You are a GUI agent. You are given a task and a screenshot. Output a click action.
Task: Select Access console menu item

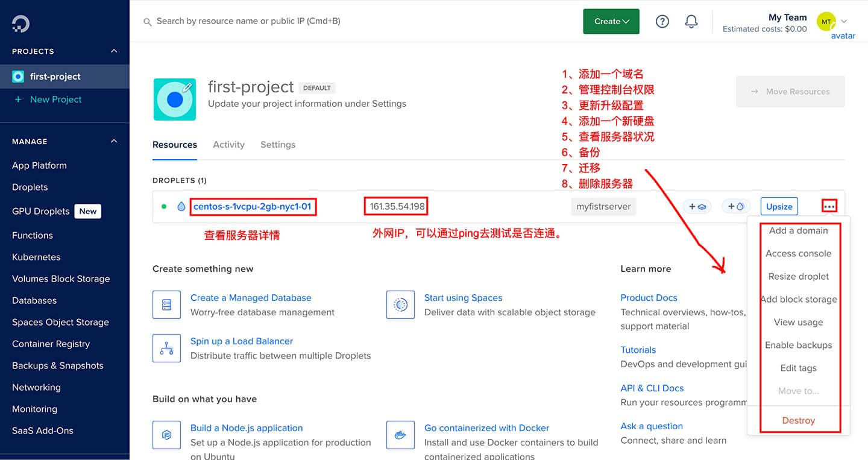point(799,253)
